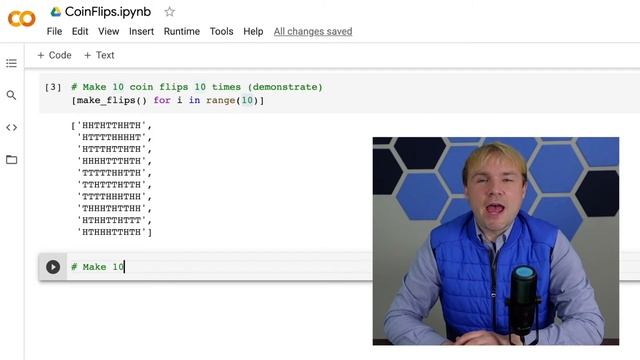
Task: Add a new Text cell
Action: coord(99,55)
